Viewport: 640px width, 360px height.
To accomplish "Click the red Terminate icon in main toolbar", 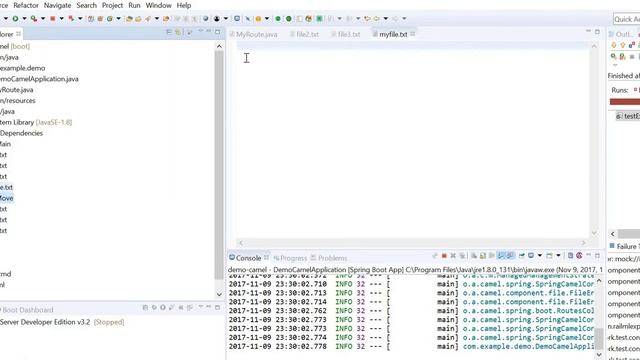I will pyautogui.click(x=53, y=18).
